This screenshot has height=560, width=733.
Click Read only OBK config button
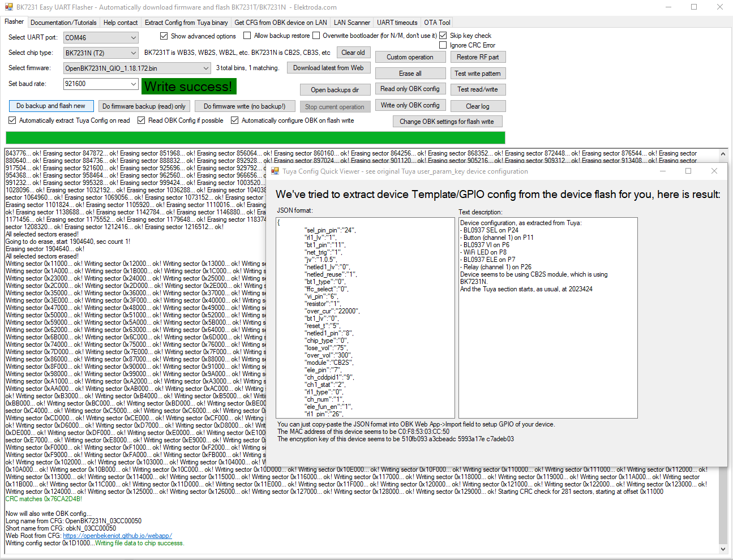click(x=410, y=89)
